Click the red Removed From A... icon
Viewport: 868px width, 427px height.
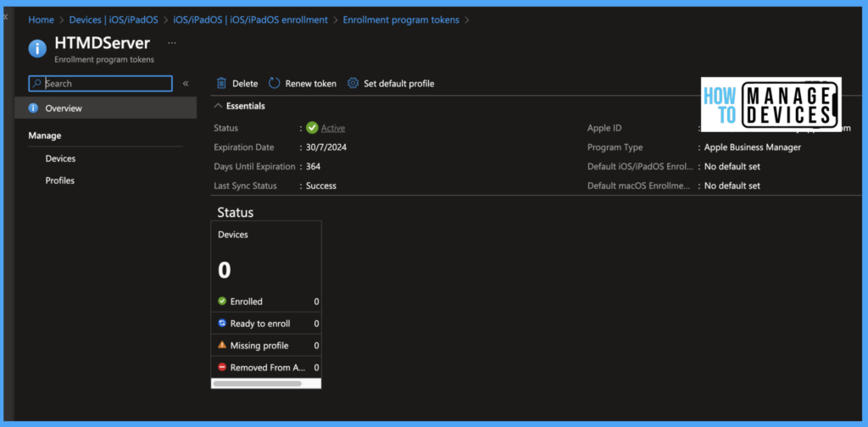222,367
